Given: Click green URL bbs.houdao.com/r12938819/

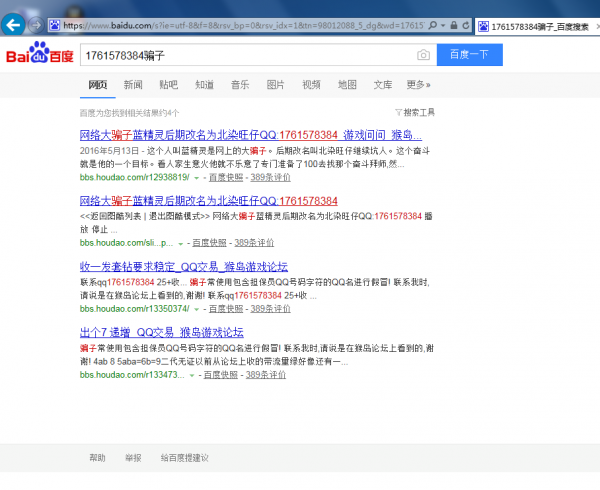Looking at the screenshot, I should (x=134, y=177).
